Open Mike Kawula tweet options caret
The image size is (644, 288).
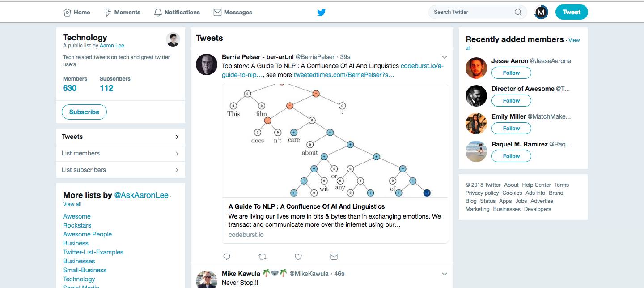445,274
